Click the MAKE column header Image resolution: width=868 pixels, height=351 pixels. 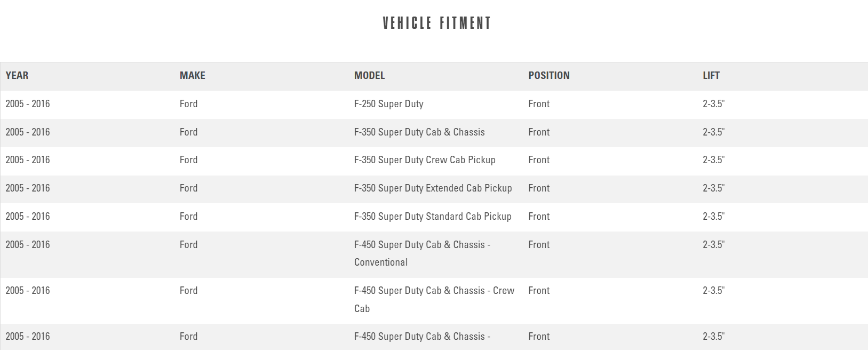192,76
